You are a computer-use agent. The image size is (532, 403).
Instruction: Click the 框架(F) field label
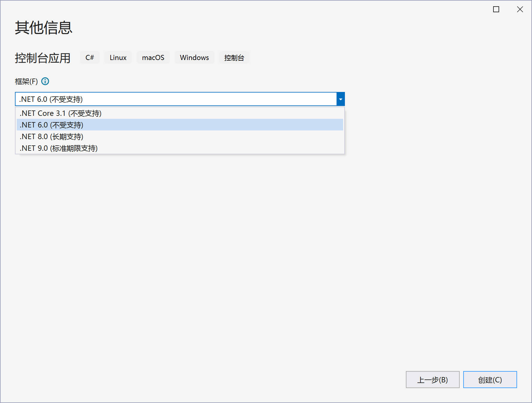(x=26, y=81)
